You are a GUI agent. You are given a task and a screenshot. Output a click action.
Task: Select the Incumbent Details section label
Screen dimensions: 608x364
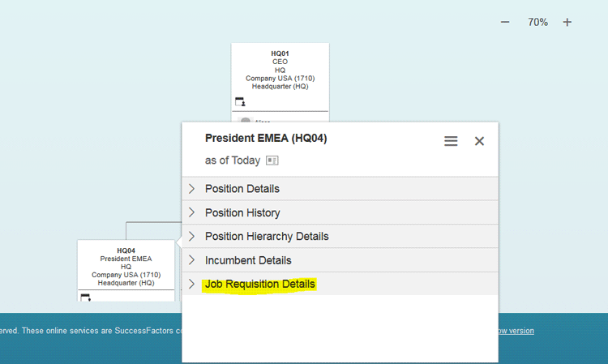[x=247, y=260]
